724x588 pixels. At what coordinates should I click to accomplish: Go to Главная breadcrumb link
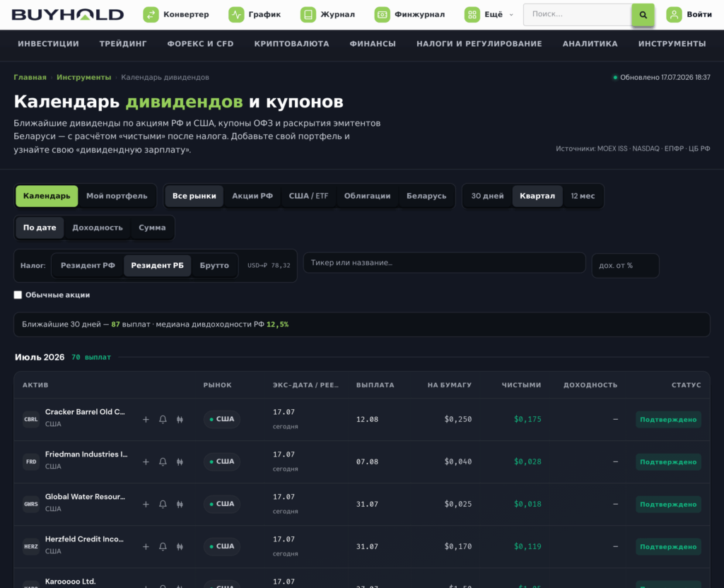click(x=30, y=78)
